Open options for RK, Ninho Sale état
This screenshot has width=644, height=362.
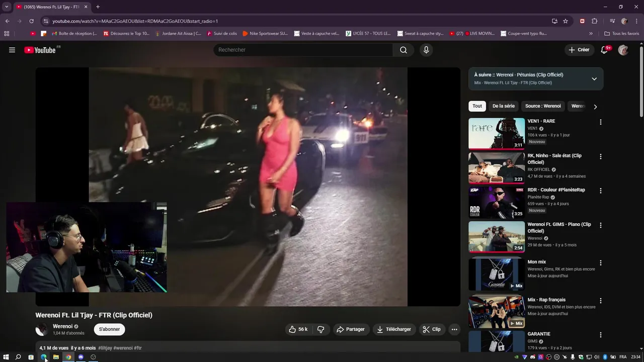tap(600, 157)
